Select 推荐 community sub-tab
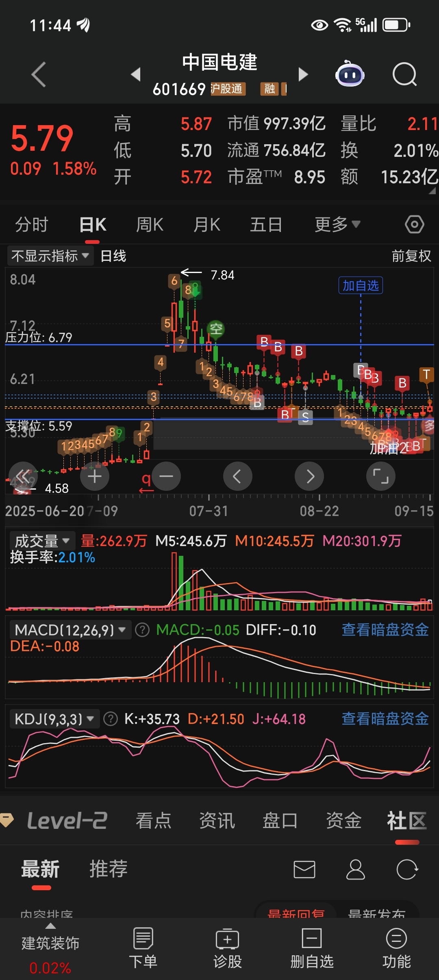439x980 pixels. [109, 869]
